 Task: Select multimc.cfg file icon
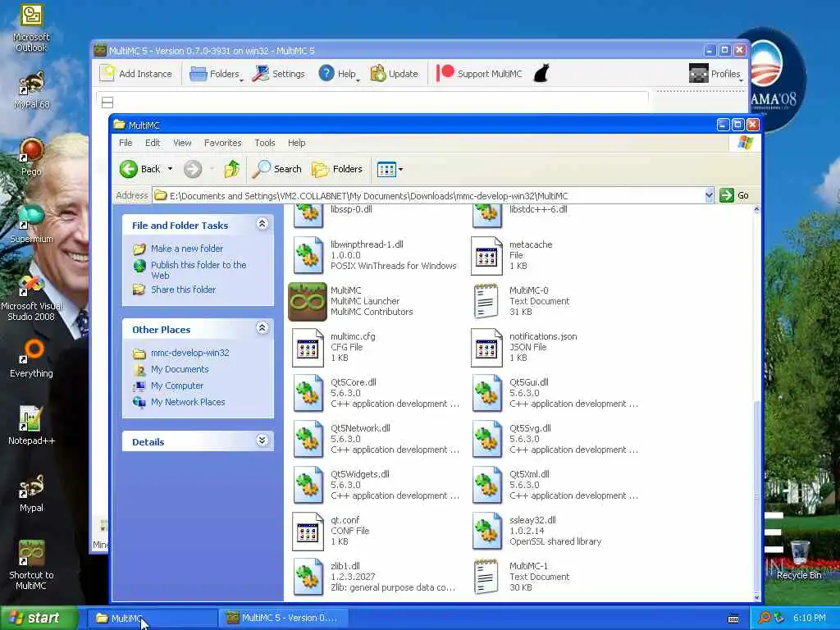pyautogui.click(x=308, y=348)
